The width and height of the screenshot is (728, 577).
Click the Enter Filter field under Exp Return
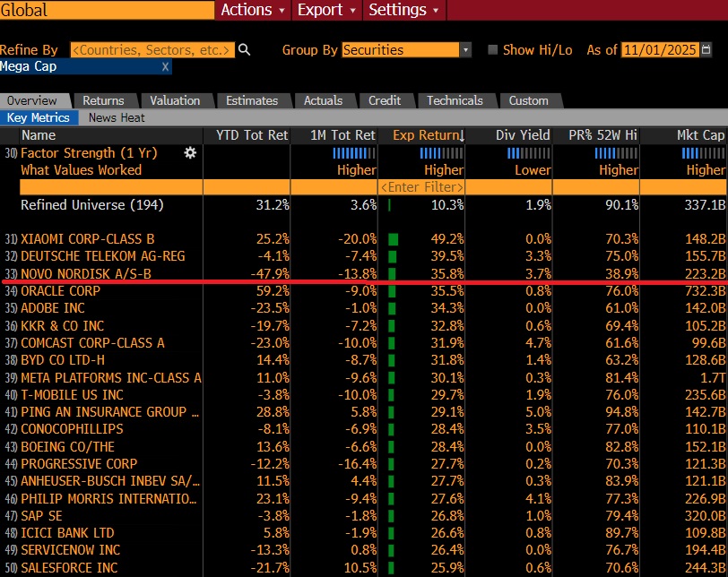pyautogui.click(x=421, y=187)
